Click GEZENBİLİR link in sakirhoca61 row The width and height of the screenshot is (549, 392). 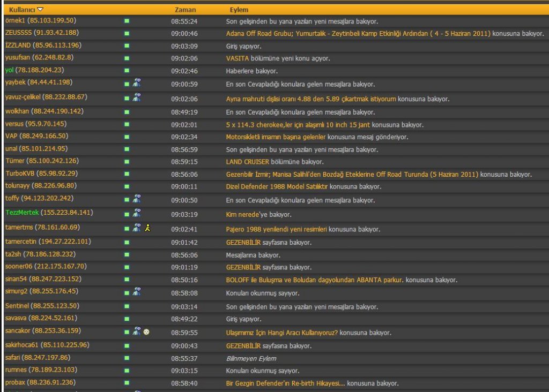click(x=243, y=346)
